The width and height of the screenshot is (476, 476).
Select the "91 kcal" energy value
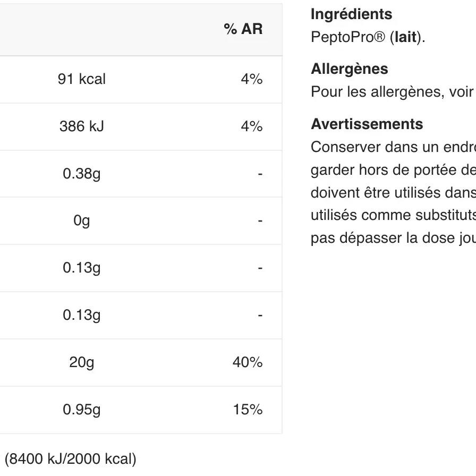(x=82, y=79)
